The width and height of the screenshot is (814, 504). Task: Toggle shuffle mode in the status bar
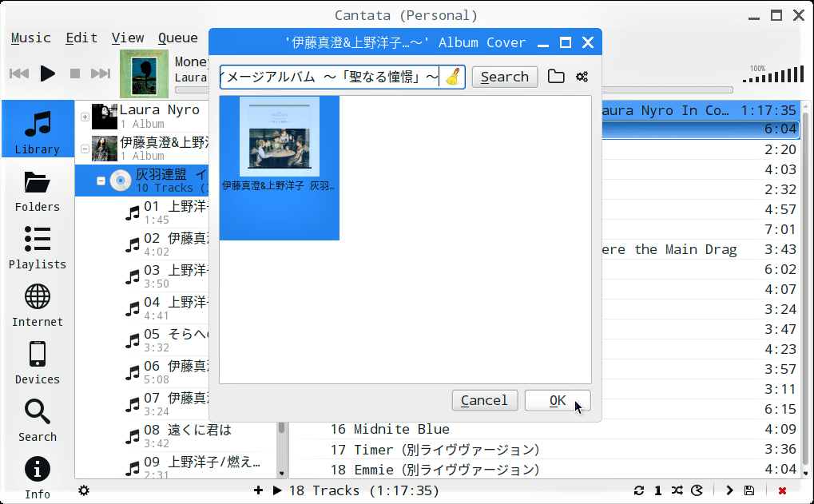point(677,490)
